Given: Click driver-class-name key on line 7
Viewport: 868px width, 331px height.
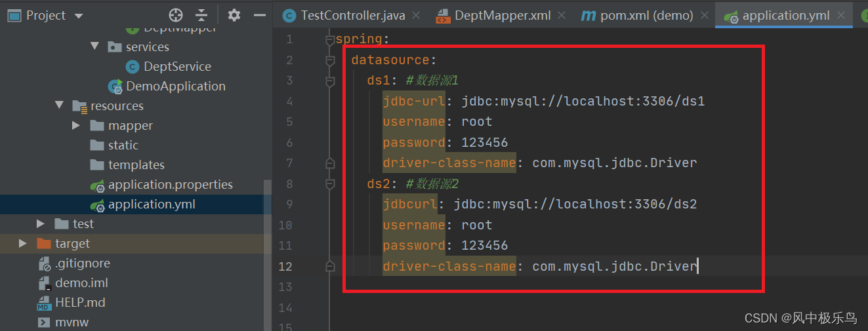Looking at the screenshot, I should 450,163.
